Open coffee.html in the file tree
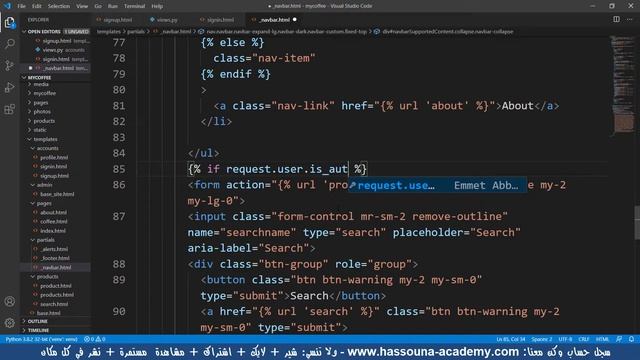This screenshot has width=640, height=360. [x=53, y=222]
